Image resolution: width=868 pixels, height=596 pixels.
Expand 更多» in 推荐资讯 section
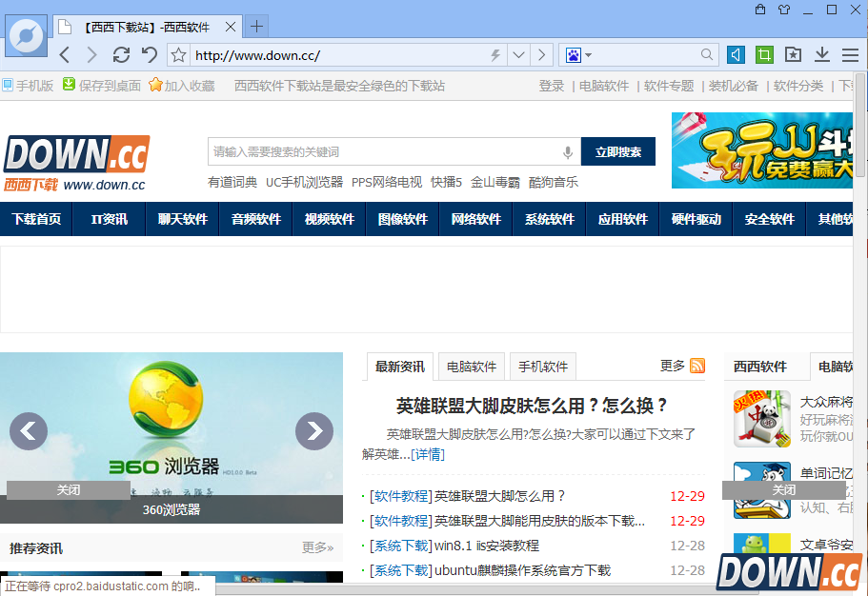point(317,547)
